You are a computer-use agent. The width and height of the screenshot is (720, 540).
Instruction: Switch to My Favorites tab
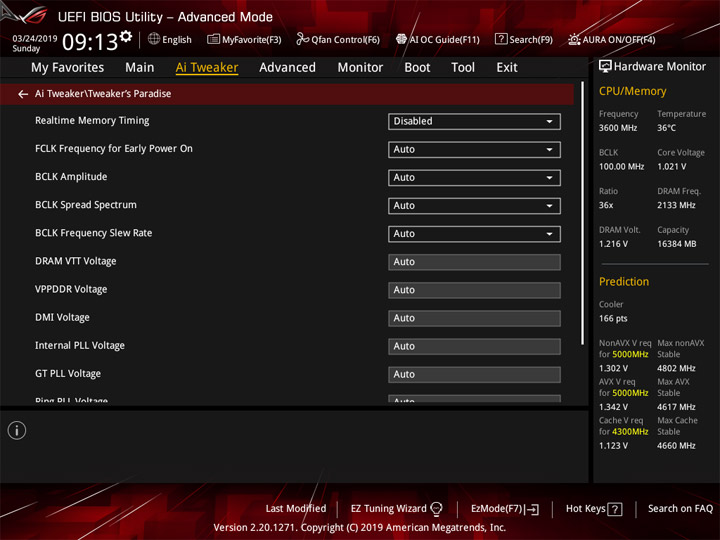click(68, 68)
